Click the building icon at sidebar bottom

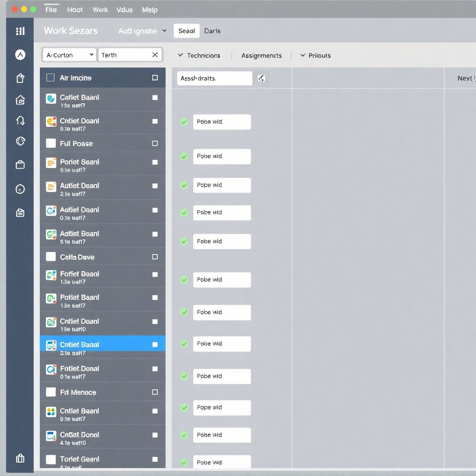click(20, 458)
